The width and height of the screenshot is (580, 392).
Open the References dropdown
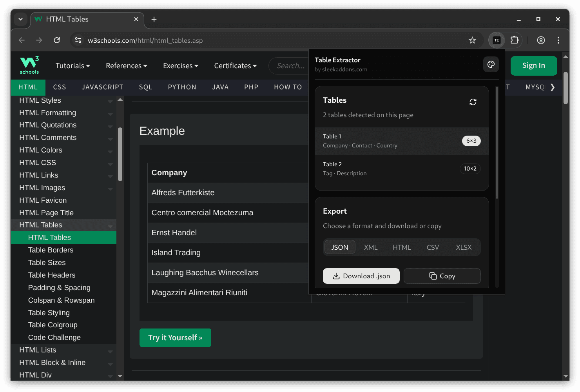coord(126,66)
